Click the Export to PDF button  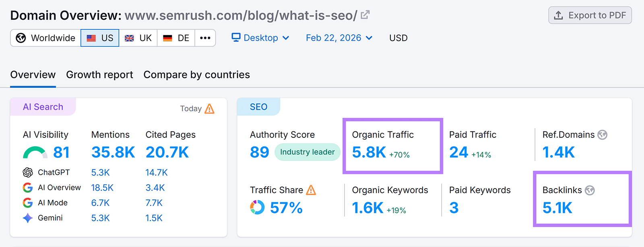coord(590,15)
